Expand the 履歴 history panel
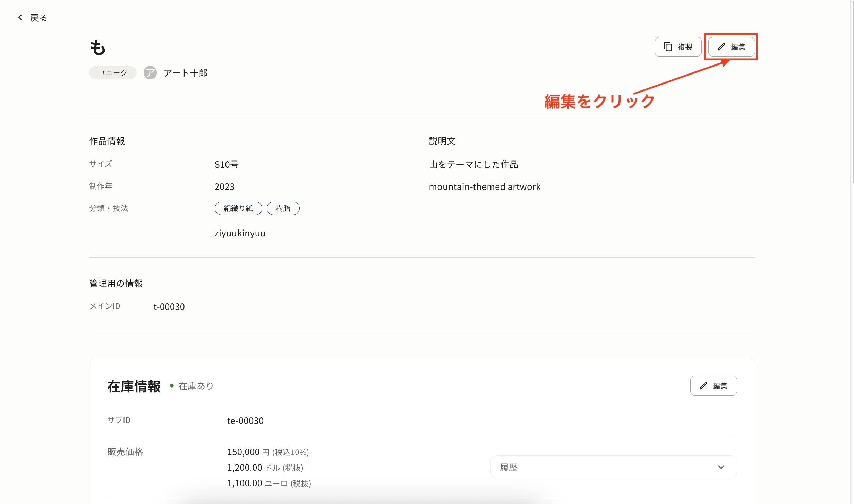 pos(613,467)
